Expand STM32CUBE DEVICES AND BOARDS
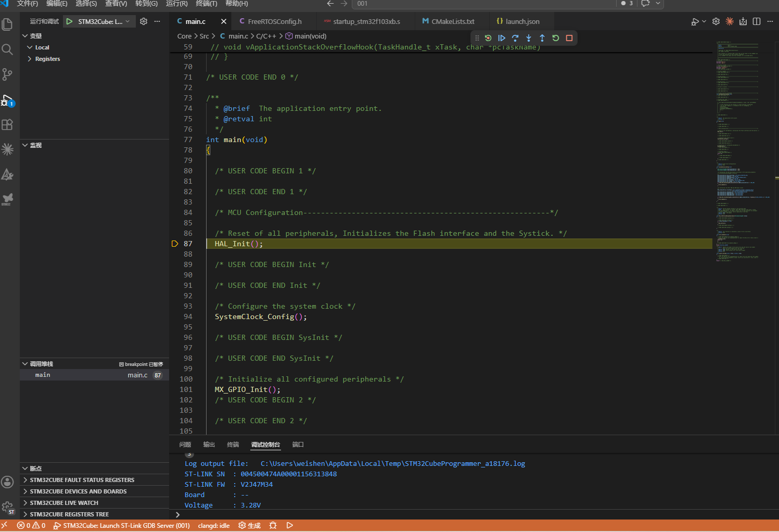This screenshot has height=532, width=779. coord(94,491)
